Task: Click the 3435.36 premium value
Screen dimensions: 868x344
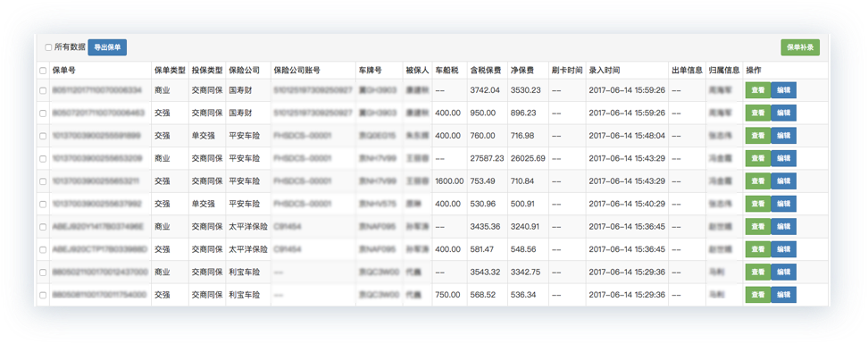Action: coord(485,227)
